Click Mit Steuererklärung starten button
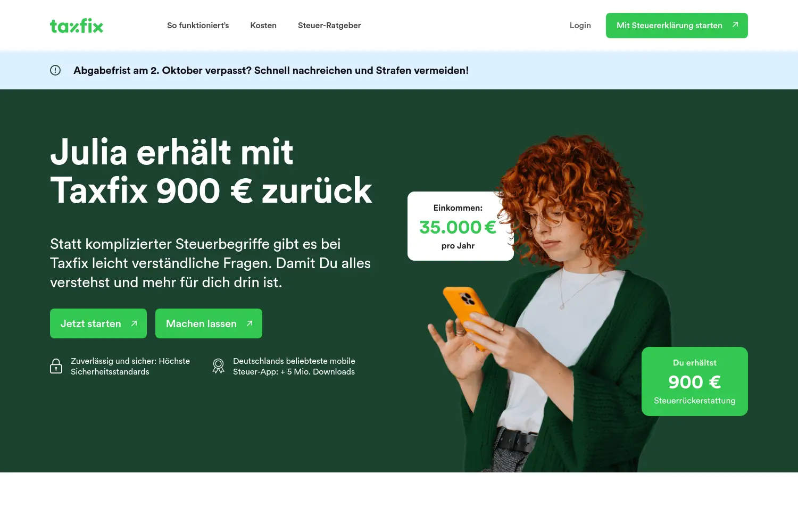Screen dimensions: 798x532 [x=677, y=26]
